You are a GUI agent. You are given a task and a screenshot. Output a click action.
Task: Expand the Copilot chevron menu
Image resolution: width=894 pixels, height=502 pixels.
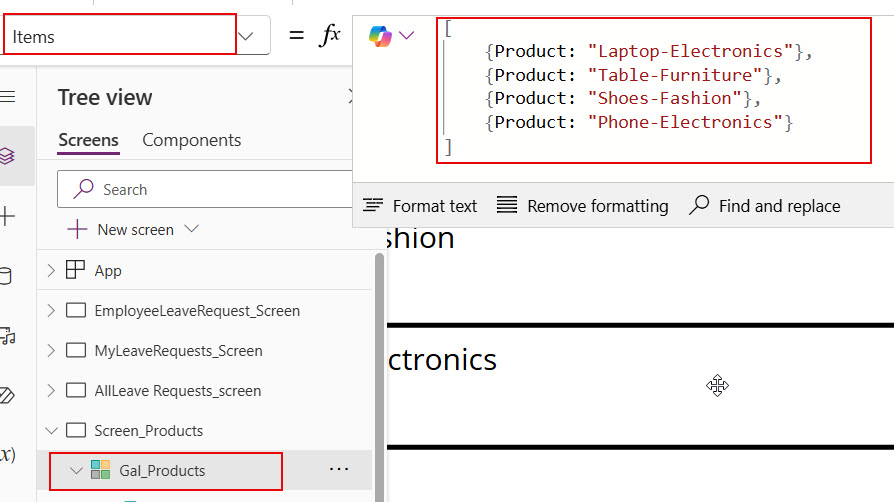pyautogui.click(x=407, y=35)
